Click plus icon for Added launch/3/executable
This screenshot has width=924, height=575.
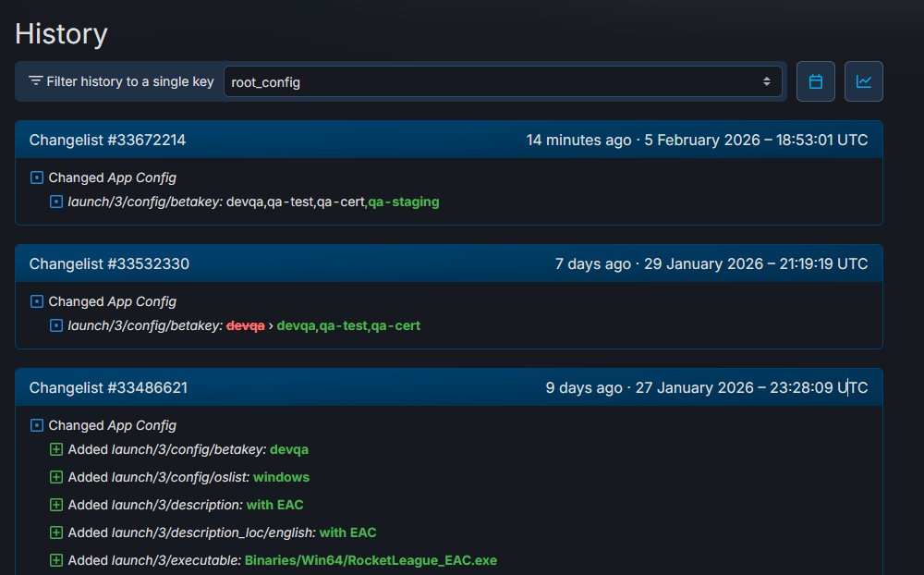click(x=56, y=560)
